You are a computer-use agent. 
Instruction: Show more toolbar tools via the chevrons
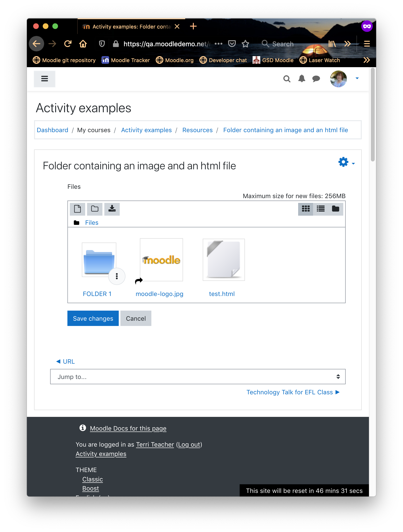coord(347,44)
